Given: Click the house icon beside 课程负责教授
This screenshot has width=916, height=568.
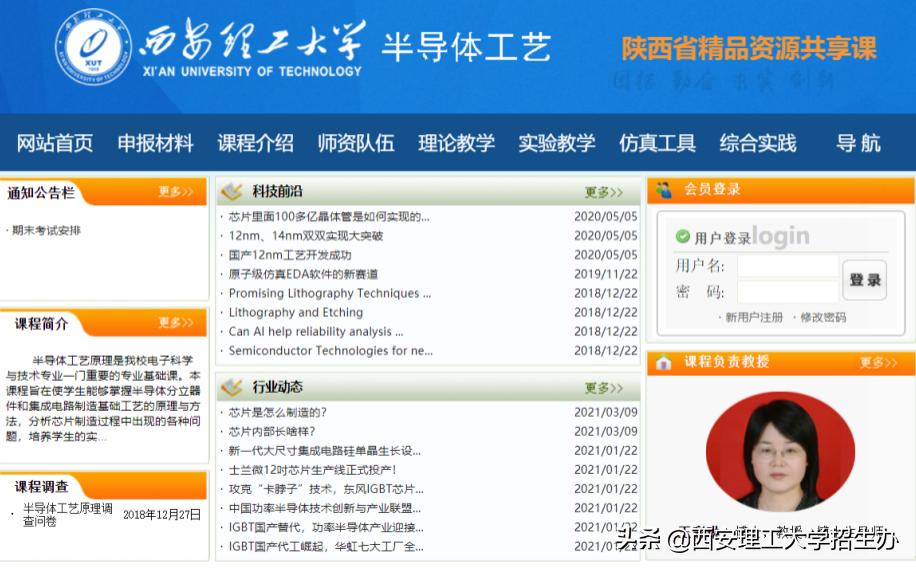Looking at the screenshot, I should 664,362.
